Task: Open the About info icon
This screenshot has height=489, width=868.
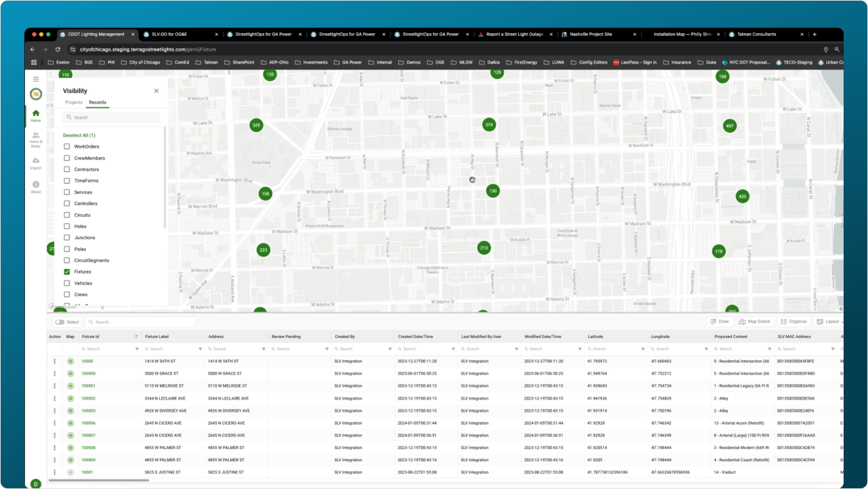Action: point(36,186)
